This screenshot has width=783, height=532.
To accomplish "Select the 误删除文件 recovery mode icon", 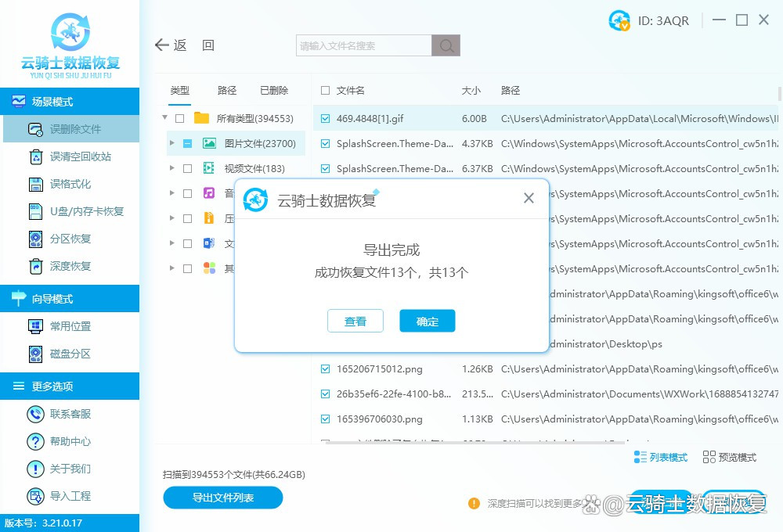I will (x=34, y=129).
